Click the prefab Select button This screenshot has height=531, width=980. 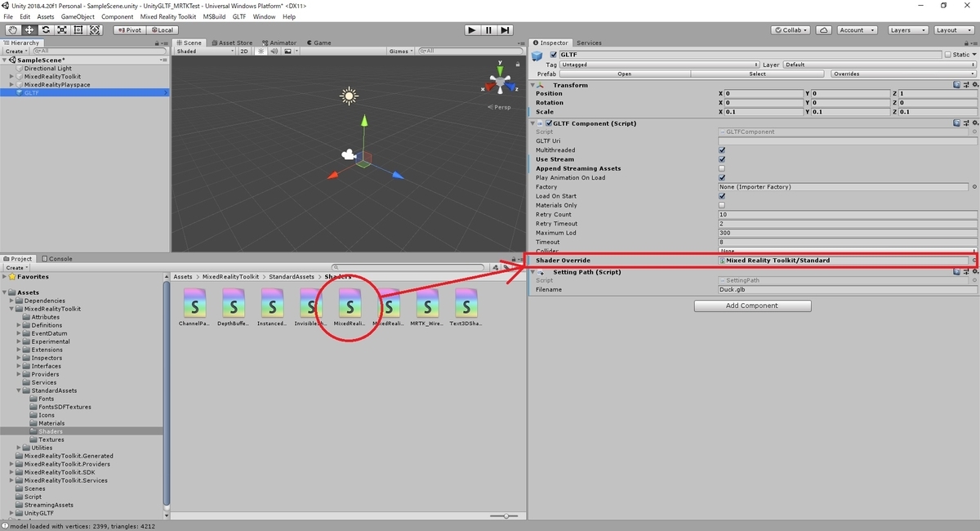tap(758, 74)
